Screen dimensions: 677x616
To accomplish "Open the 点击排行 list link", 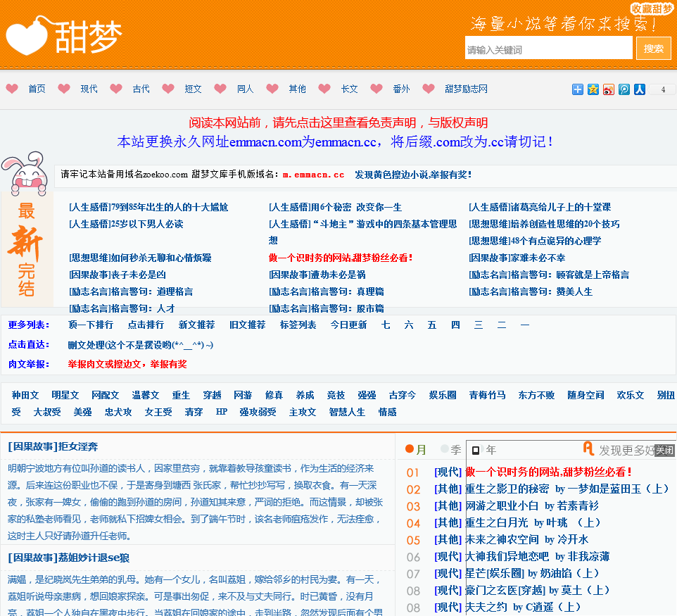I will (x=146, y=325).
